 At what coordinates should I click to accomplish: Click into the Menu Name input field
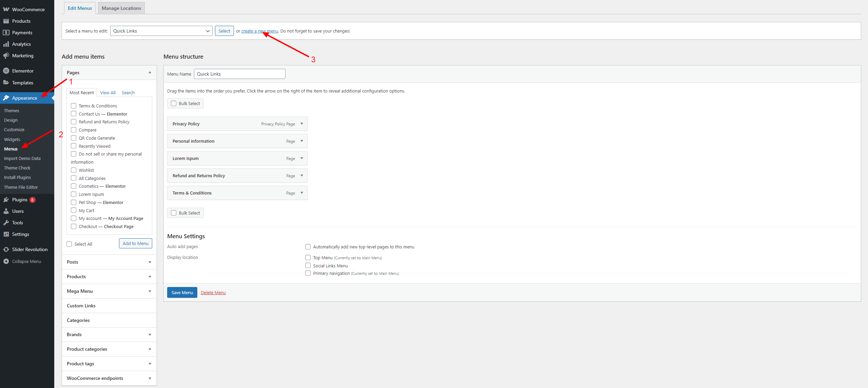coord(239,74)
